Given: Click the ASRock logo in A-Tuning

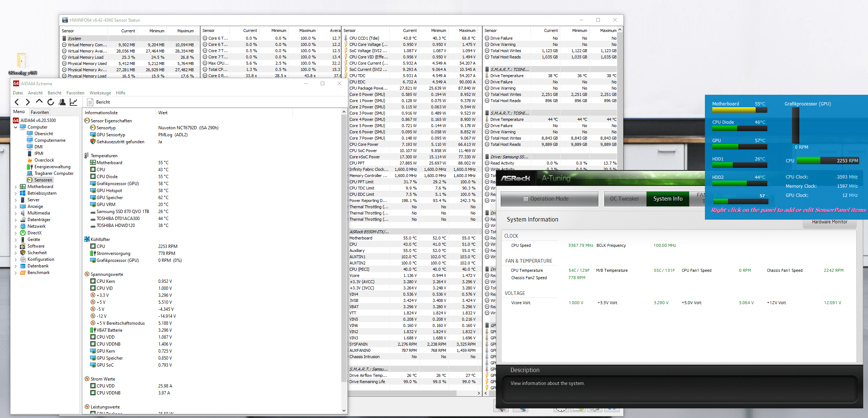Looking at the screenshot, I should click(516, 178).
